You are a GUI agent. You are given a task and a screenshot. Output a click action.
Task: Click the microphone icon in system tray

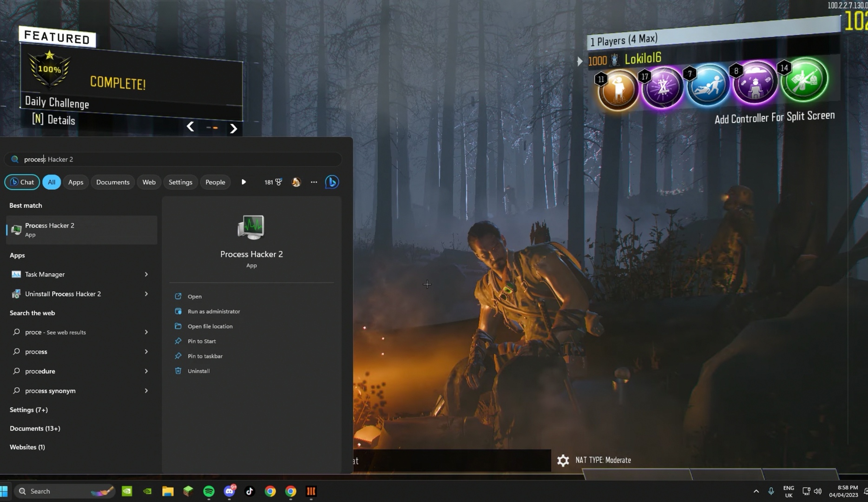[x=771, y=491]
